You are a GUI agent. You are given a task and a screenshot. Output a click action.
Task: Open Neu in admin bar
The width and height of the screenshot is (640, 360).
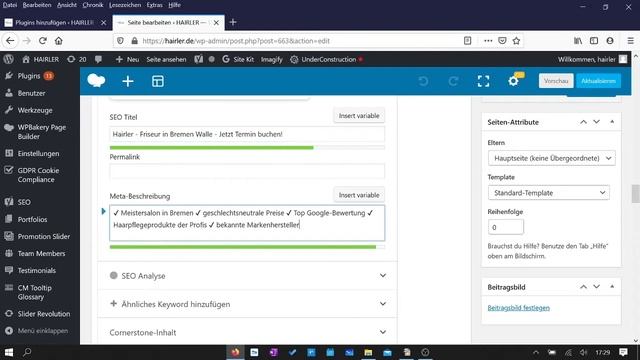click(127, 59)
